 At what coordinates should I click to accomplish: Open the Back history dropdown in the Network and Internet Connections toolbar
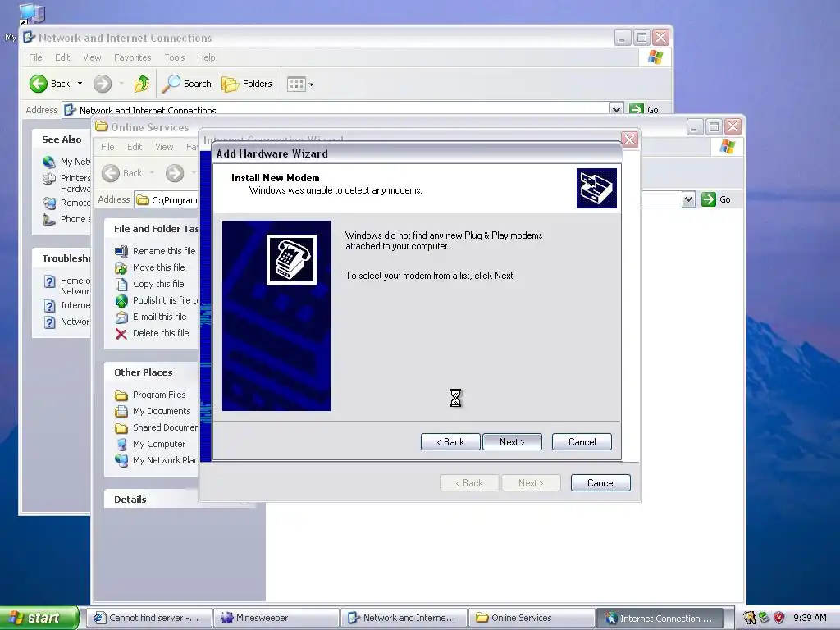[x=80, y=84]
